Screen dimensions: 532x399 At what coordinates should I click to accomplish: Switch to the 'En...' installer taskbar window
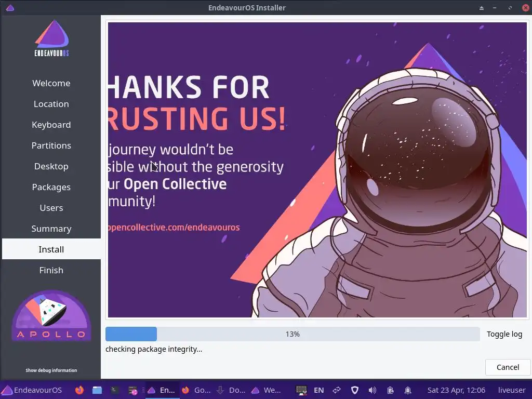tap(162, 390)
